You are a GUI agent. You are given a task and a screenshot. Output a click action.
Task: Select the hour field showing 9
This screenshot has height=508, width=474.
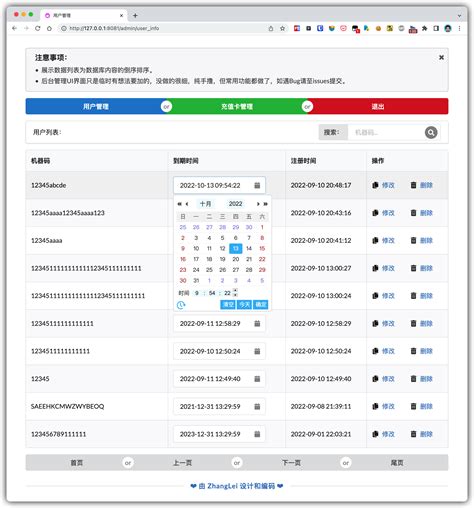pyautogui.click(x=197, y=293)
